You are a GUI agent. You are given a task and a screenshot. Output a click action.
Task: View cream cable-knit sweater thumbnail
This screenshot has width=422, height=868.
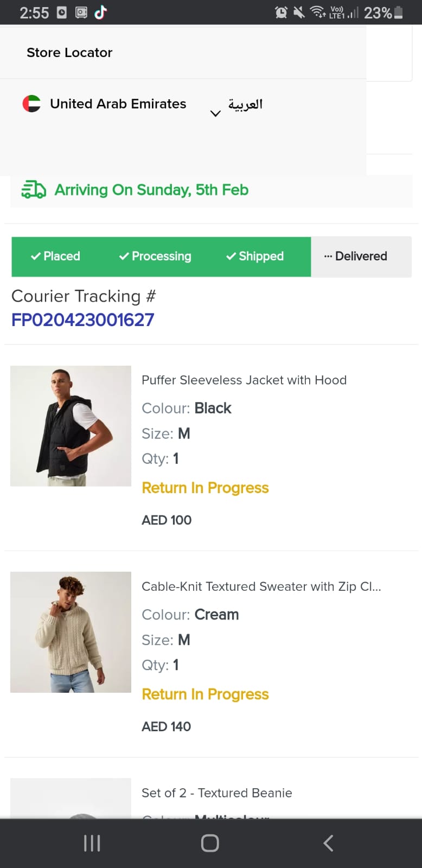71,632
